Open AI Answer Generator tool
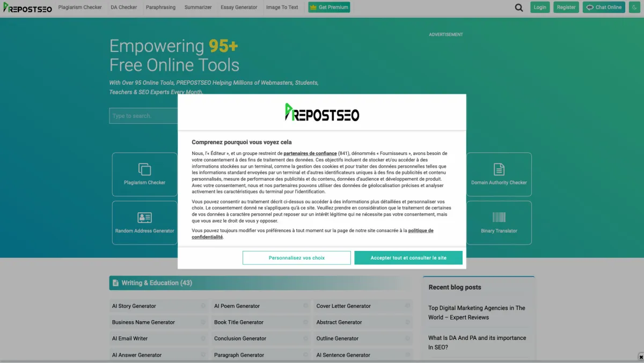The image size is (644, 363). pyautogui.click(x=137, y=355)
